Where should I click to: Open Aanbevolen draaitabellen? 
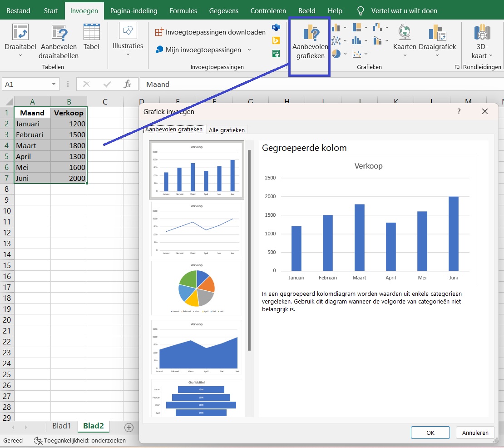click(59, 42)
